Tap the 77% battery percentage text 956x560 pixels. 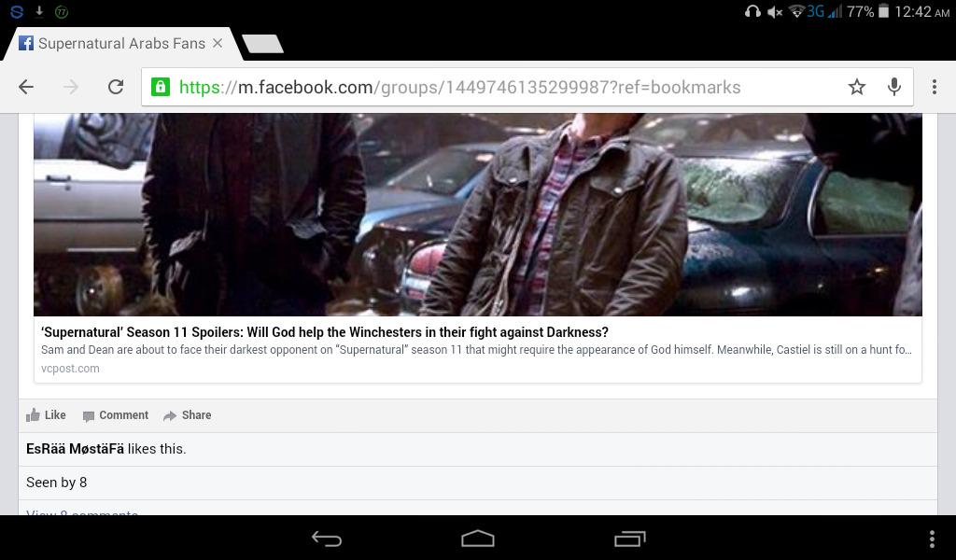(860, 11)
